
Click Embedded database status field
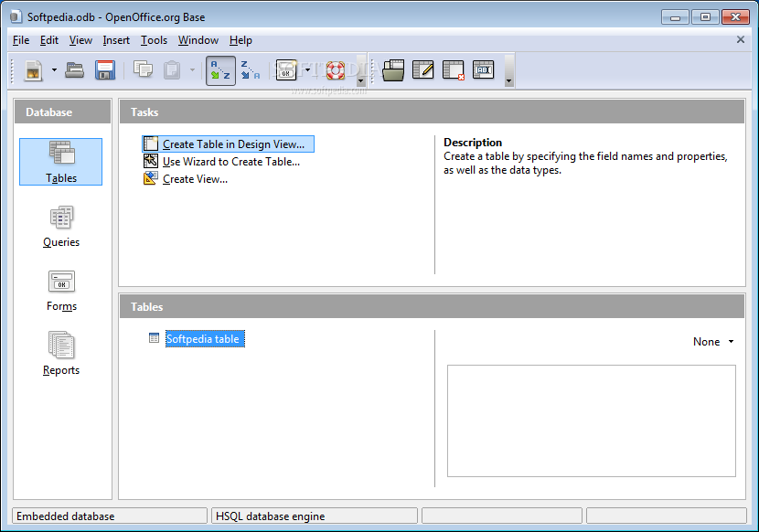tap(110, 516)
